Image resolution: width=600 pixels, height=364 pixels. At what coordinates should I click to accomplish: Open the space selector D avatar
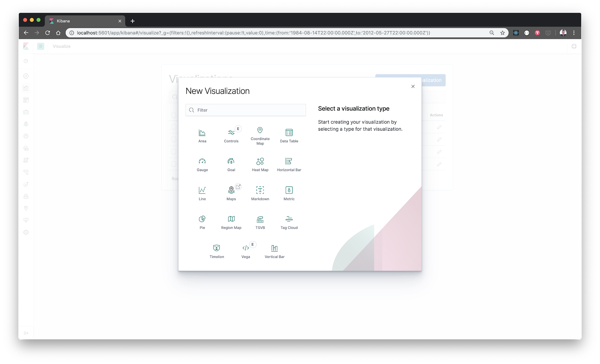41,46
